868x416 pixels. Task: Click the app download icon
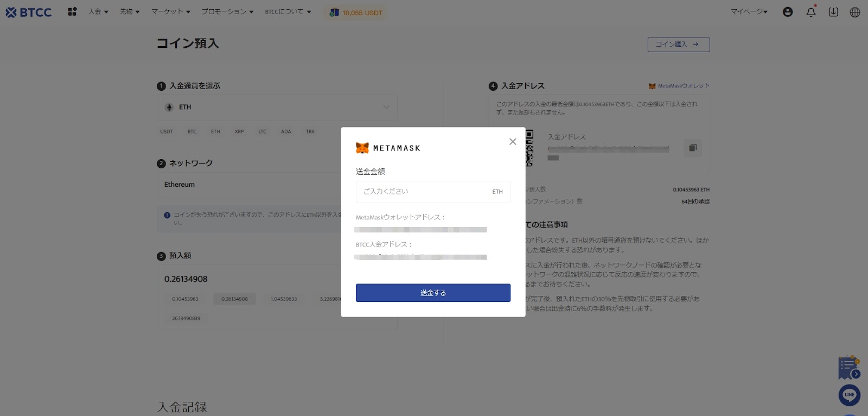[x=833, y=12]
